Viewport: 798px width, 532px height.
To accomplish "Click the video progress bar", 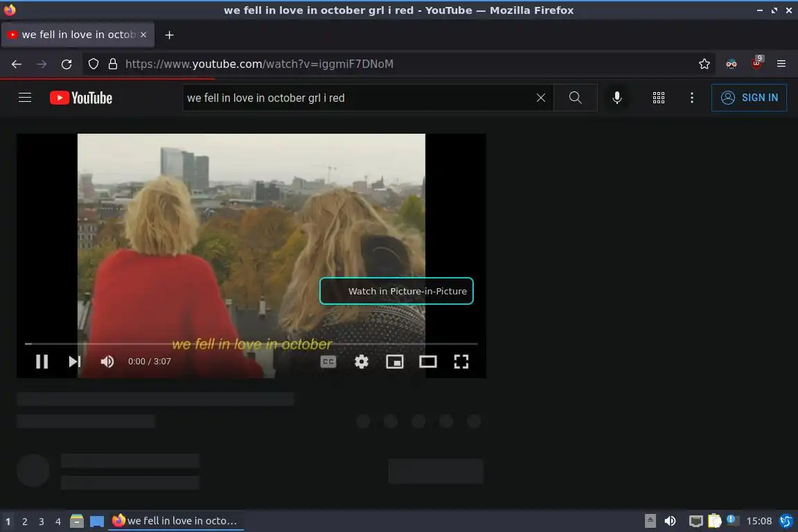I will (x=251, y=344).
